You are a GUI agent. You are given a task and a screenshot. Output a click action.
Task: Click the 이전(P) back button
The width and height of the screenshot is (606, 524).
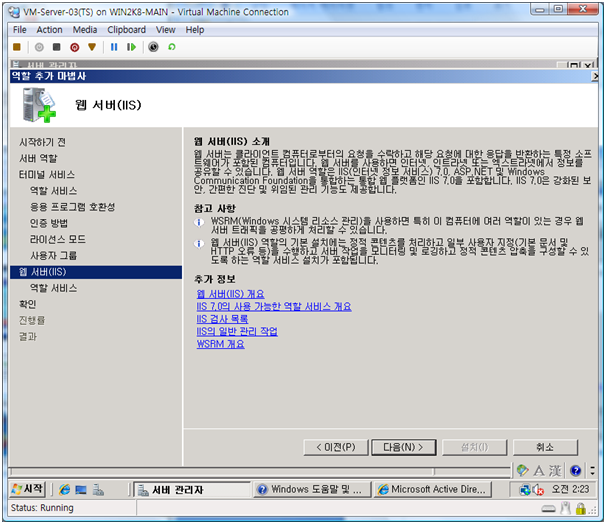point(336,447)
